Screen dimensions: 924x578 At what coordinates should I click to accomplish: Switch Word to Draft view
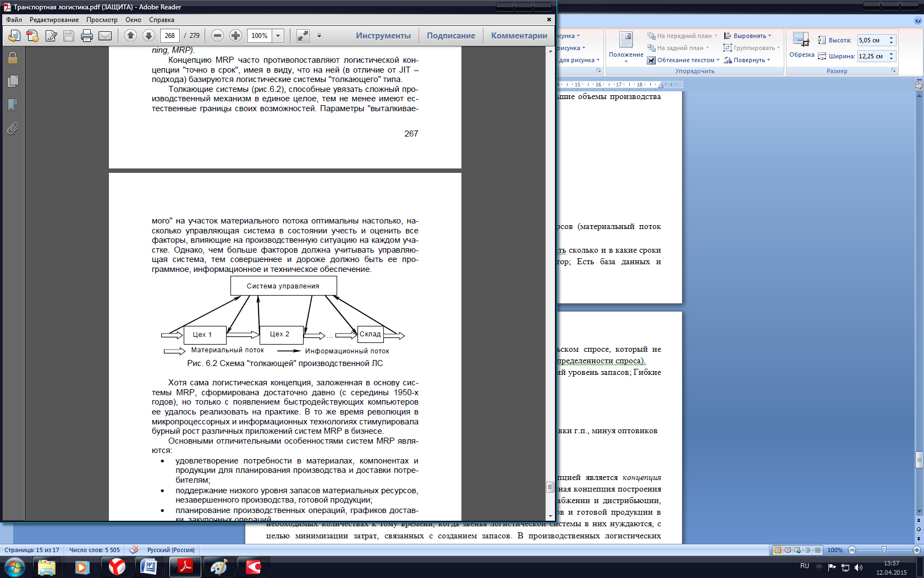[818, 550]
